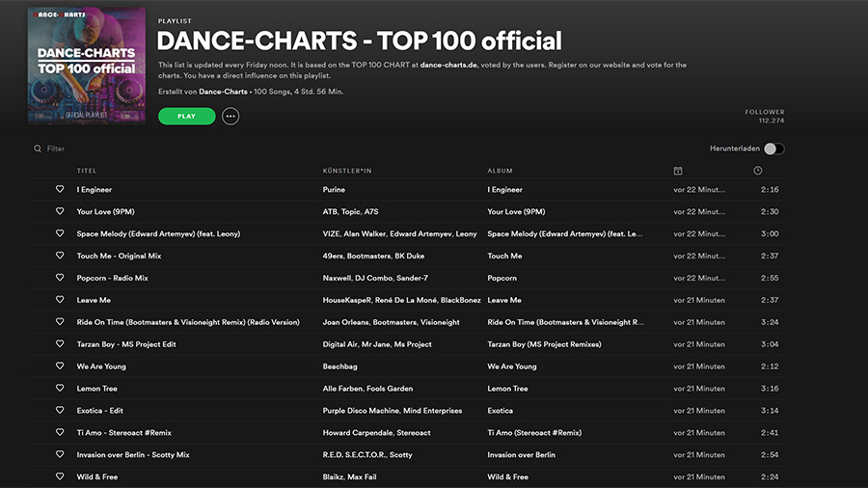868x488 pixels.
Task: Click the filter search magnifier icon
Action: coord(38,149)
